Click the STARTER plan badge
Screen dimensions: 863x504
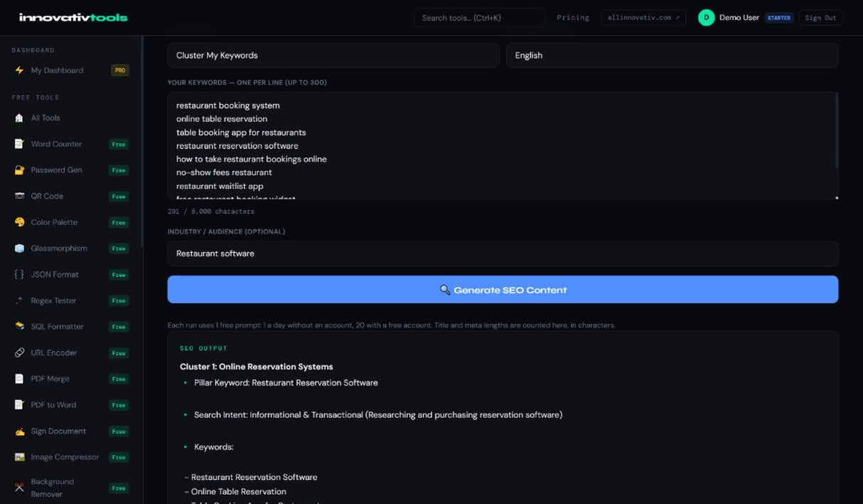[x=778, y=18]
